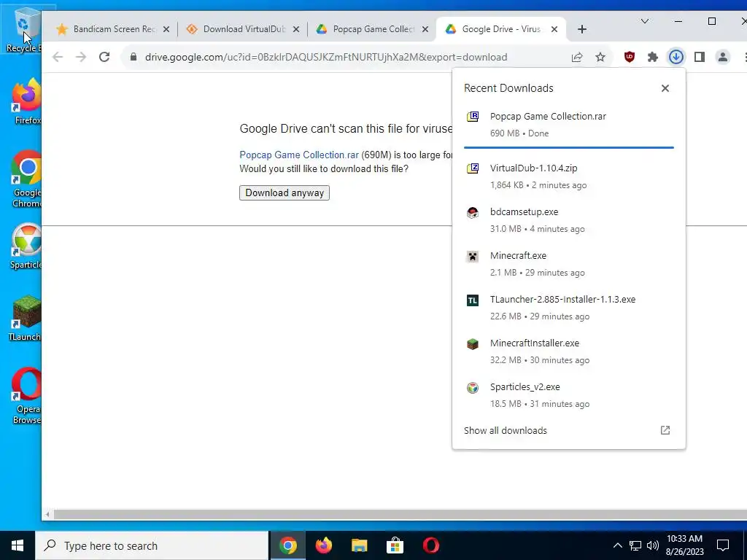The height and width of the screenshot is (560, 747).
Task: Open File Explorer from the taskbar
Action: (x=359, y=545)
